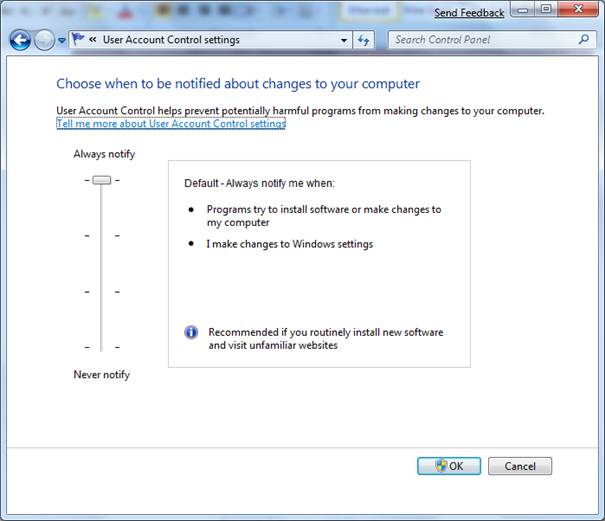Maximize the window
This screenshot has width=605, height=521.
coord(546,9)
